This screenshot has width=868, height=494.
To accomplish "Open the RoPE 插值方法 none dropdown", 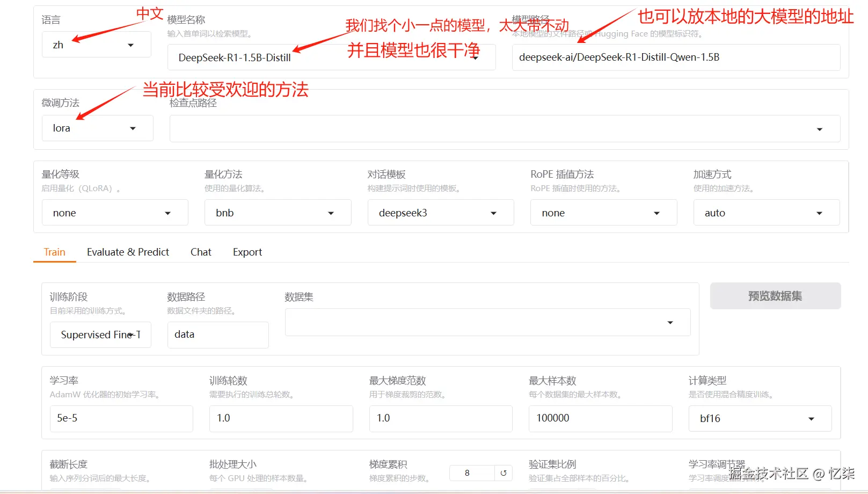I will pyautogui.click(x=604, y=213).
